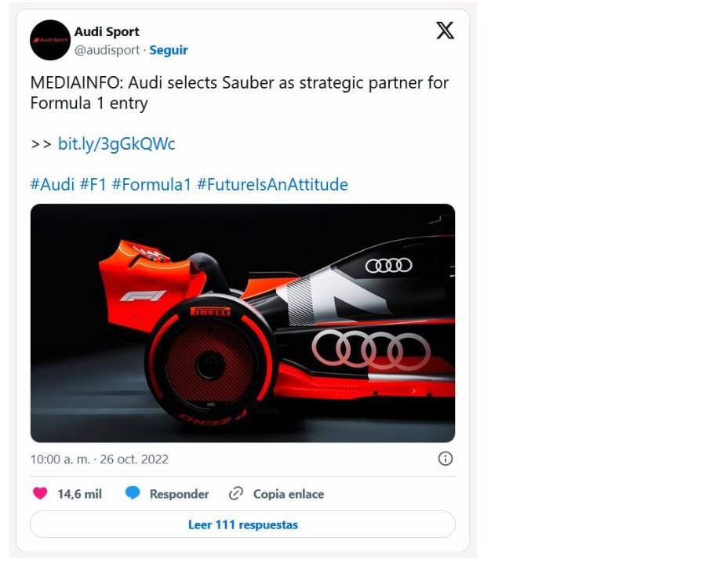The height and width of the screenshot is (588, 702).
Task: Open the tweet info circle icon
Action: coord(445,458)
